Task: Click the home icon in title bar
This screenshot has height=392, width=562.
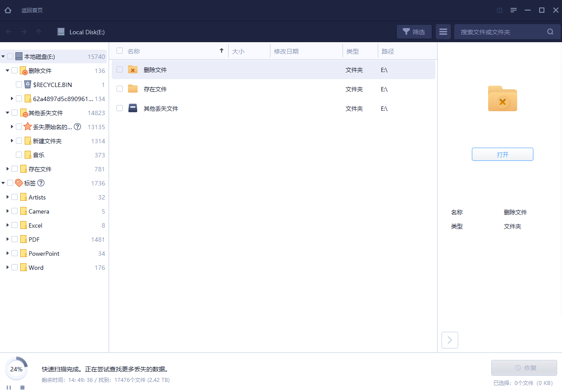Action: (x=8, y=10)
